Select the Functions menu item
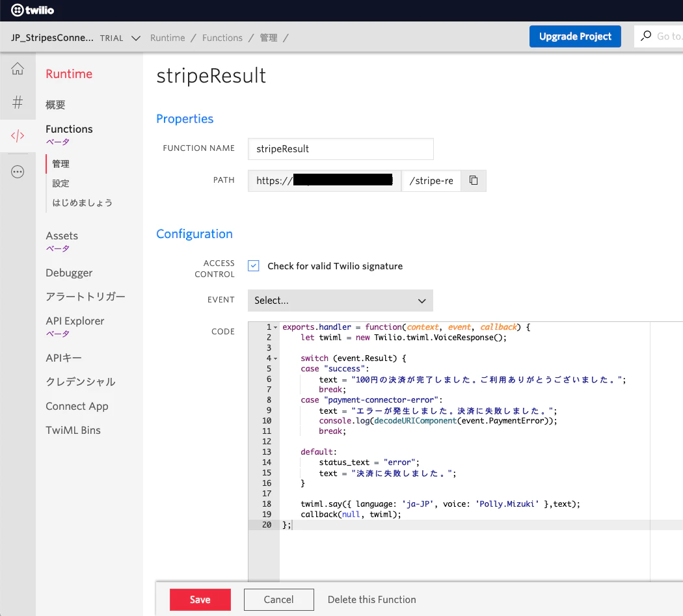Screen dimensions: 683x616 (x=69, y=129)
